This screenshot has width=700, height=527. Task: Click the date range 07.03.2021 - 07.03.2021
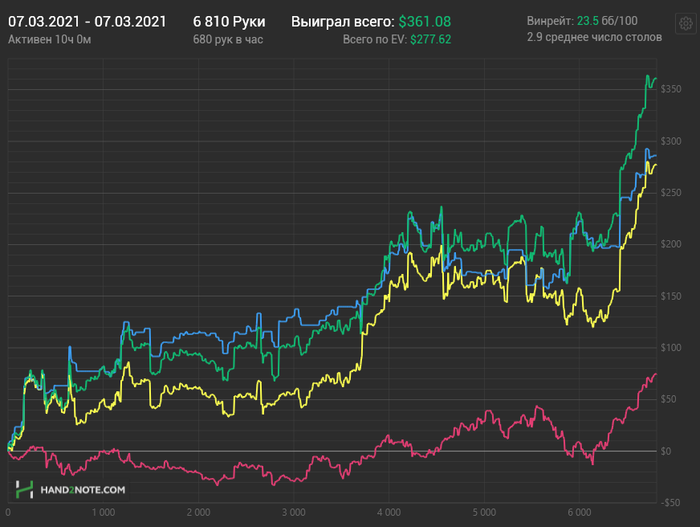click(87, 21)
